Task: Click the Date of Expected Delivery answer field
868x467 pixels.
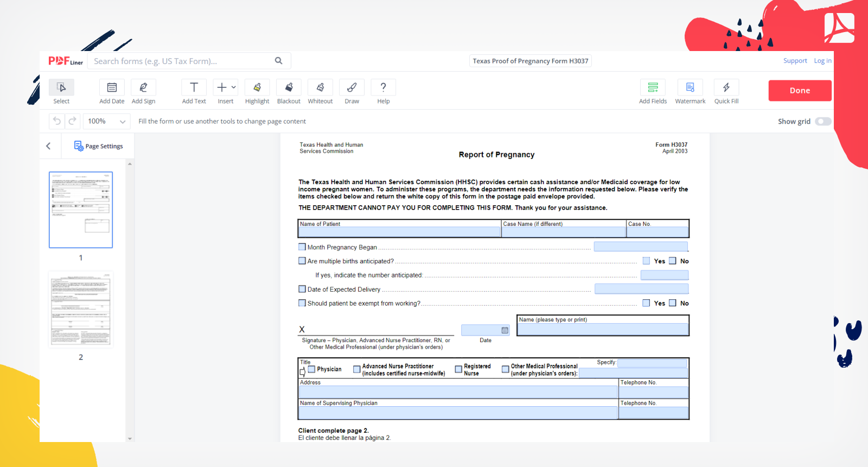Action: tap(642, 289)
